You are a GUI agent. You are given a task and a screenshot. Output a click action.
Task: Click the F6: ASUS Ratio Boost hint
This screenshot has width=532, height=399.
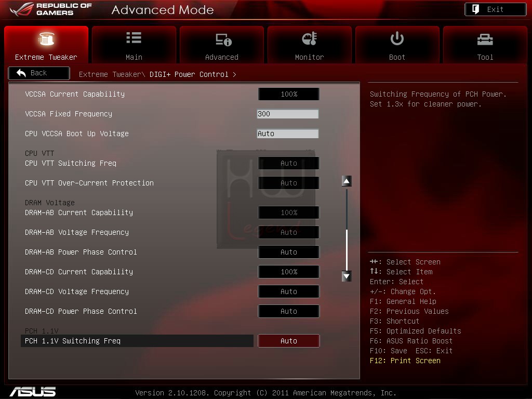click(411, 341)
